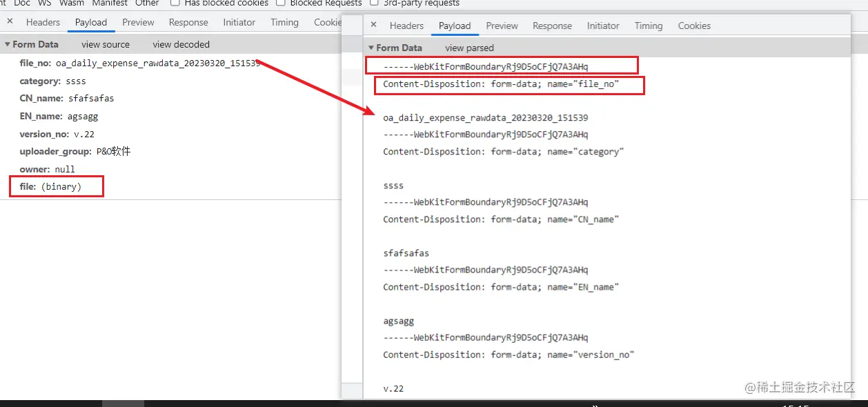Show the Initiator tab in the front panel
The width and height of the screenshot is (868, 407).
(x=603, y=26)
